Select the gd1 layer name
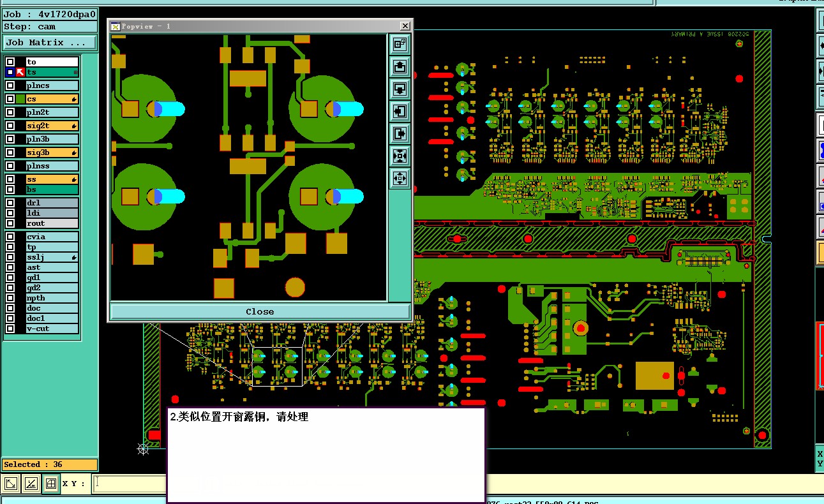The image size is (824, 504). coord(52,278)
